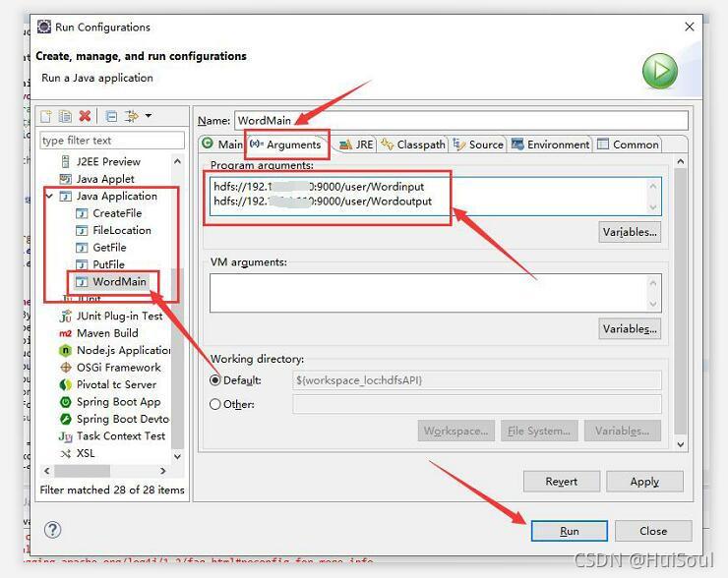Switch to the Classpath tab

click(413, 144)
